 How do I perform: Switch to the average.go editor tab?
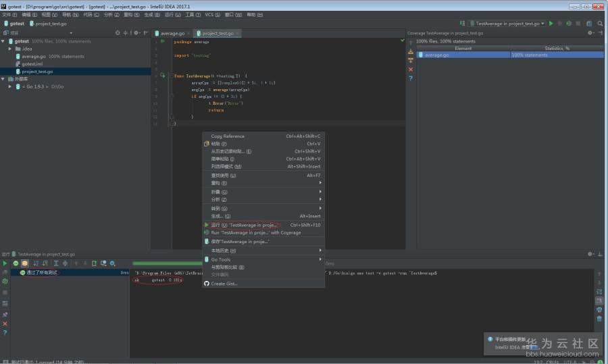click(x=172, y=33)
